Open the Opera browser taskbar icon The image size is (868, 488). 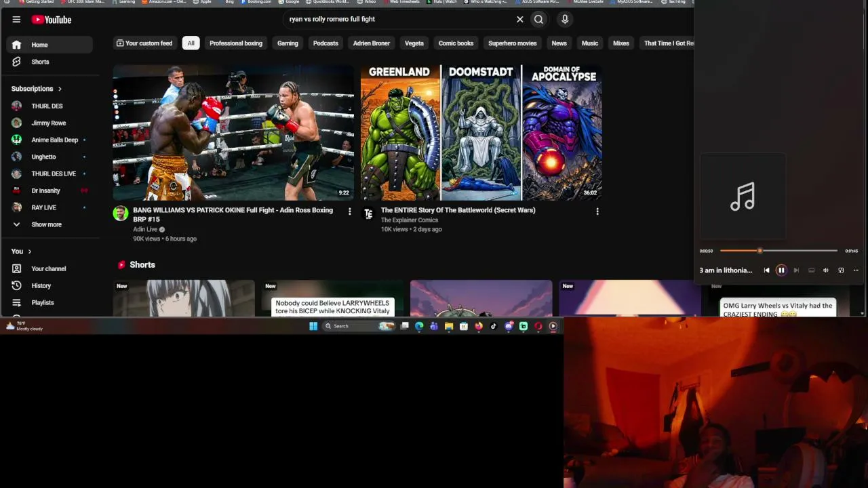[538, 326]
